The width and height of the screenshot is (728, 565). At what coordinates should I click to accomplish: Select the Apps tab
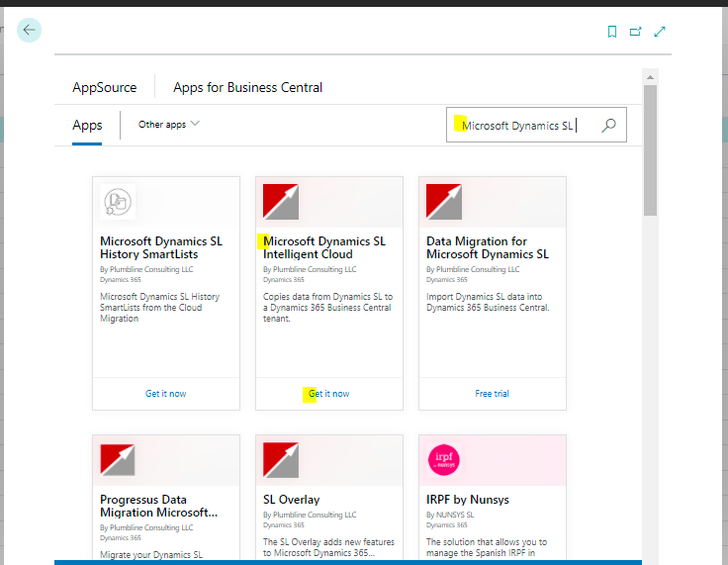point(87,126)
